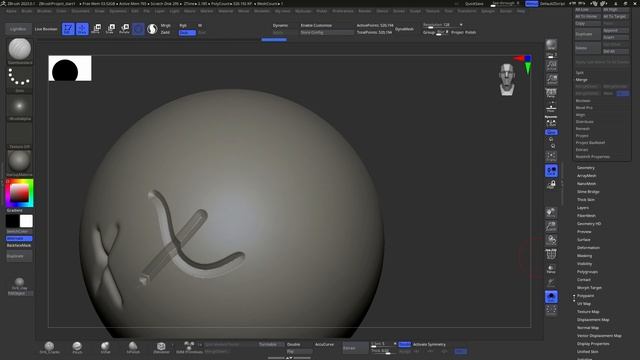Viewport: 640px width, 360px height.
Task: Click the Line Fill PolyF icon on right shelf
Action: [551, 254]
